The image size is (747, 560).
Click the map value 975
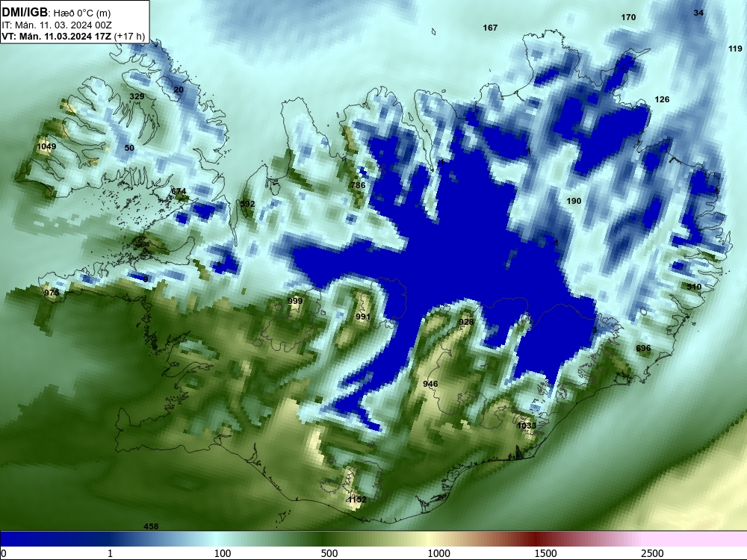tap(52, 293)
